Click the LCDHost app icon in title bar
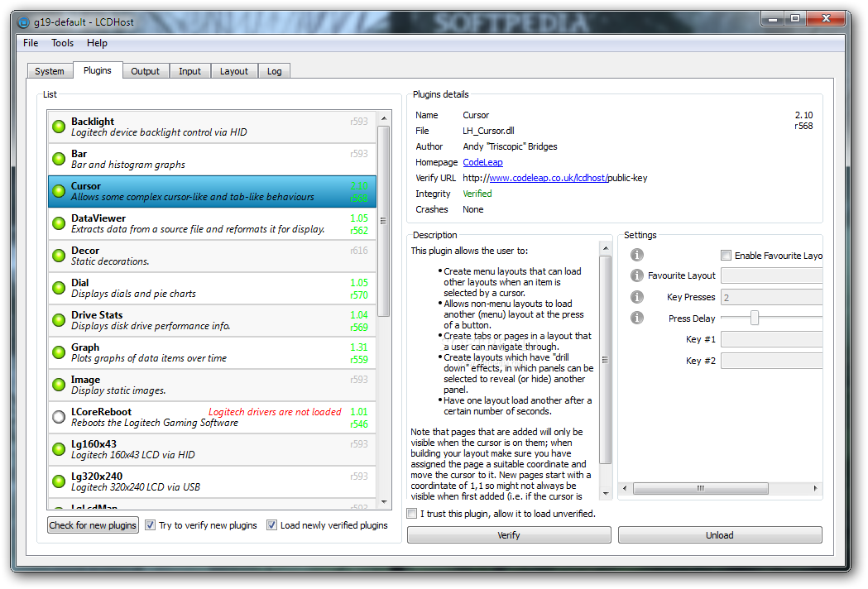The width and height of the screenshot is (868, 589). tap(23, 22)
